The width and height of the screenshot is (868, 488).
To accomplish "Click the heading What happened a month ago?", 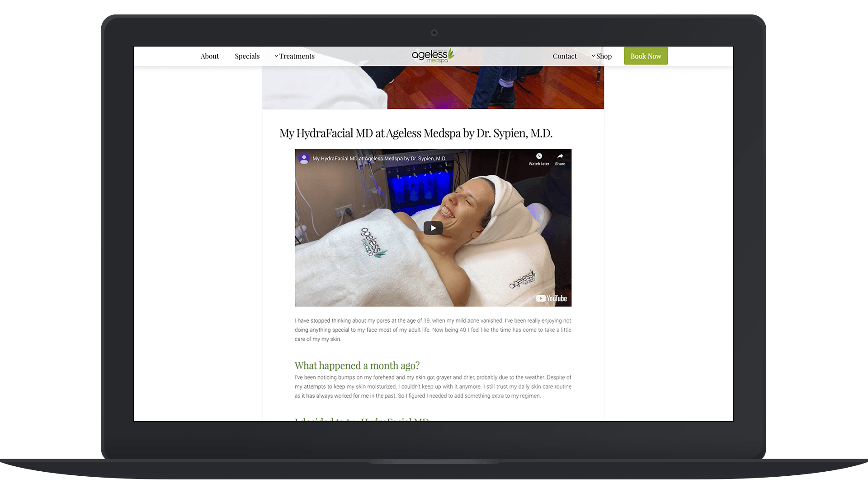I will tap(357, 365).
